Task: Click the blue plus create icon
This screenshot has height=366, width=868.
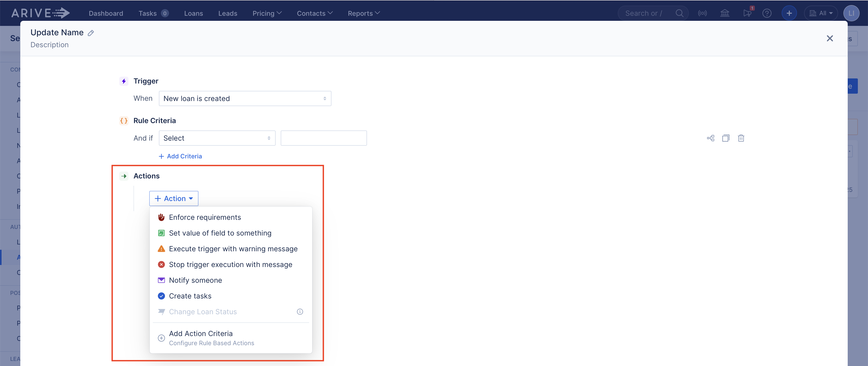Action: click(x=789, y=13)
